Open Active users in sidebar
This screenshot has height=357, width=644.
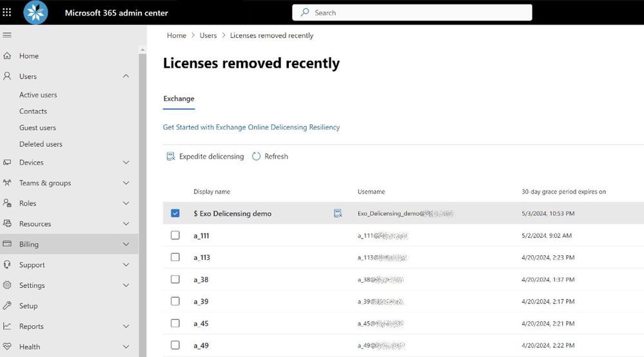38,95
